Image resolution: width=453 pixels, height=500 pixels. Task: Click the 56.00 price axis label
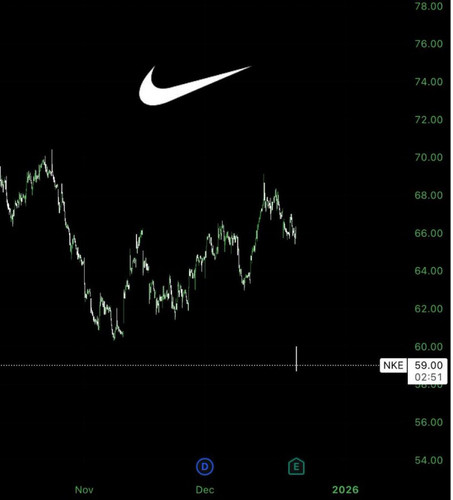(x=429, y=422)
